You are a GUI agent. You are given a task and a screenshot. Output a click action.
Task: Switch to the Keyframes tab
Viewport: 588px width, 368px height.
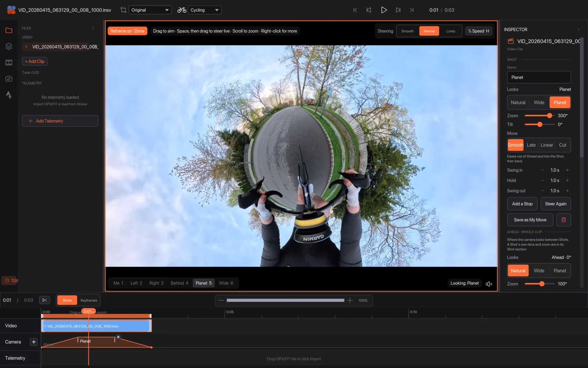pyautogui.click(x=89, y=300)
